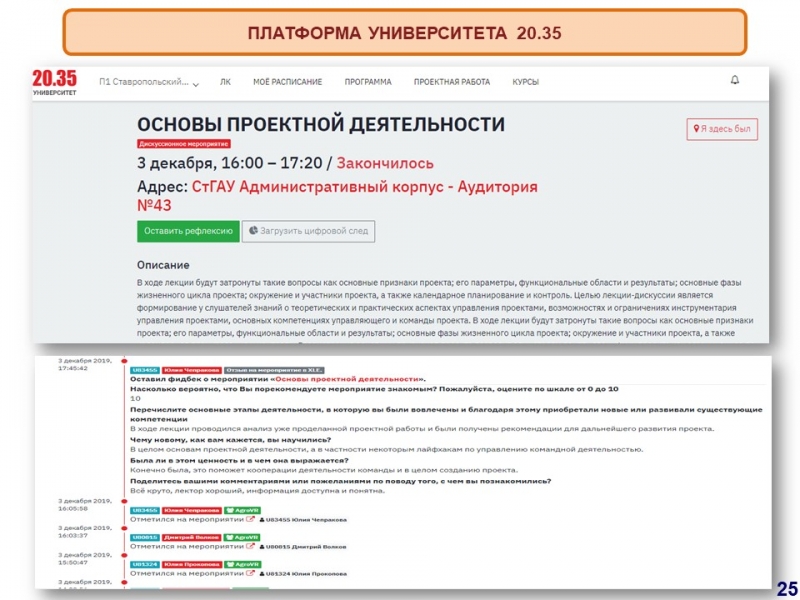
Task: Click the Юлия Чепракова tag in 16:05:58 entry
Action: [x=192, y=510]
